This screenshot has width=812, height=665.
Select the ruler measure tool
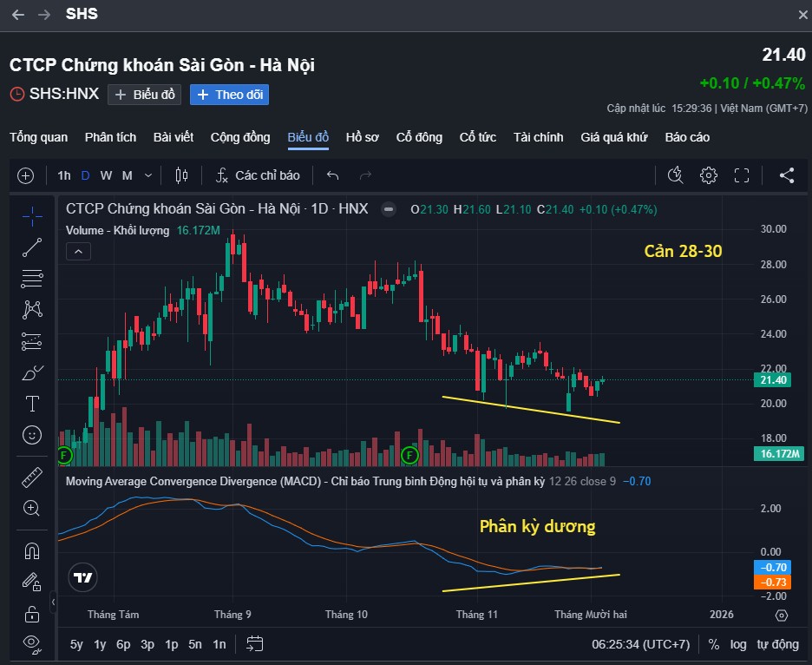32,477
